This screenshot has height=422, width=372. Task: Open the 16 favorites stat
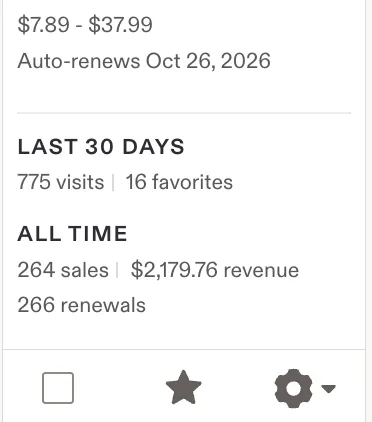[x=179, y=182]
